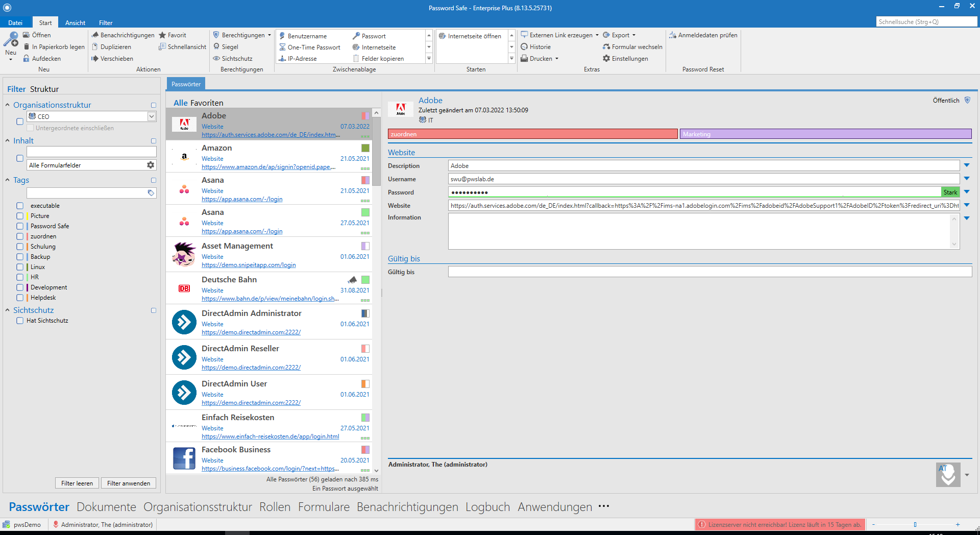This screenshot has height=535, width=980.
Task: Open the Dokumente module
Action: [106, 507]
